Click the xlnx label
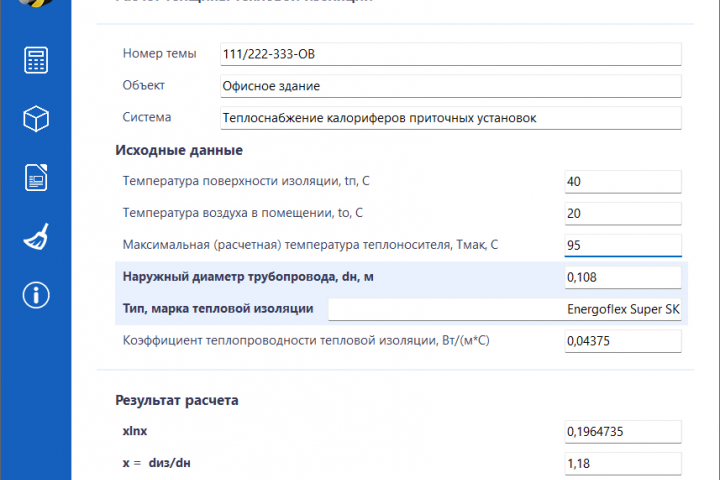The image size is (720, 480). coord(135,431)
